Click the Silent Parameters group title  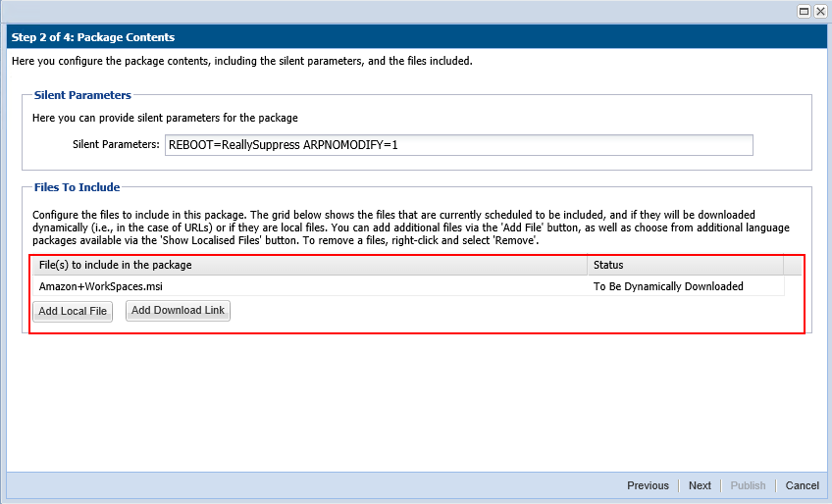tap(82, 95)
